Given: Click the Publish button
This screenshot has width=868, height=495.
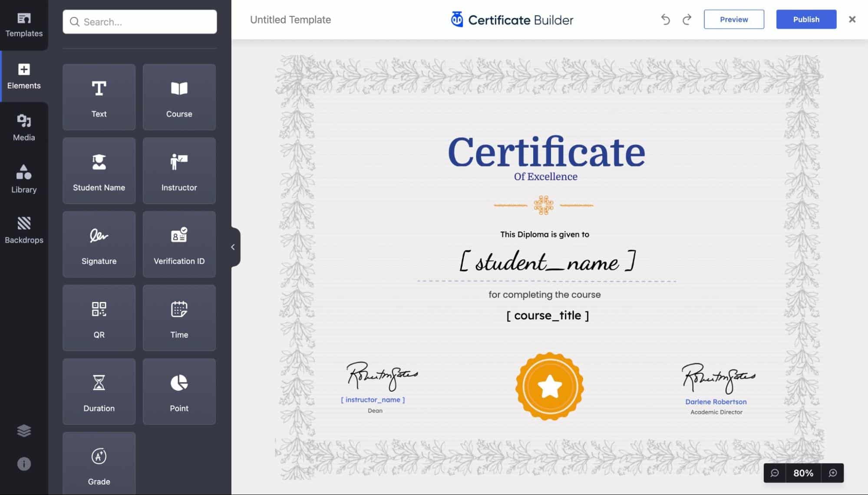Looking at the screenshot, I should point(806,19).
